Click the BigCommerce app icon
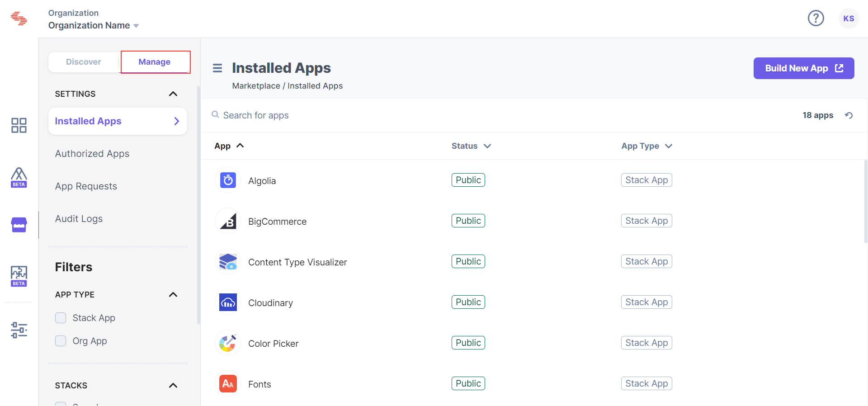868x406 pixels. [228, 221]
